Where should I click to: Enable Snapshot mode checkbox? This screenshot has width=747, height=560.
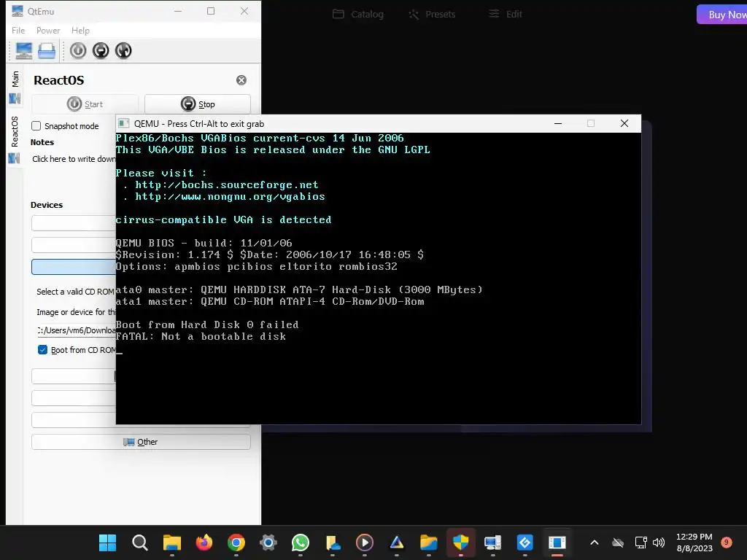tap(36, 125)
